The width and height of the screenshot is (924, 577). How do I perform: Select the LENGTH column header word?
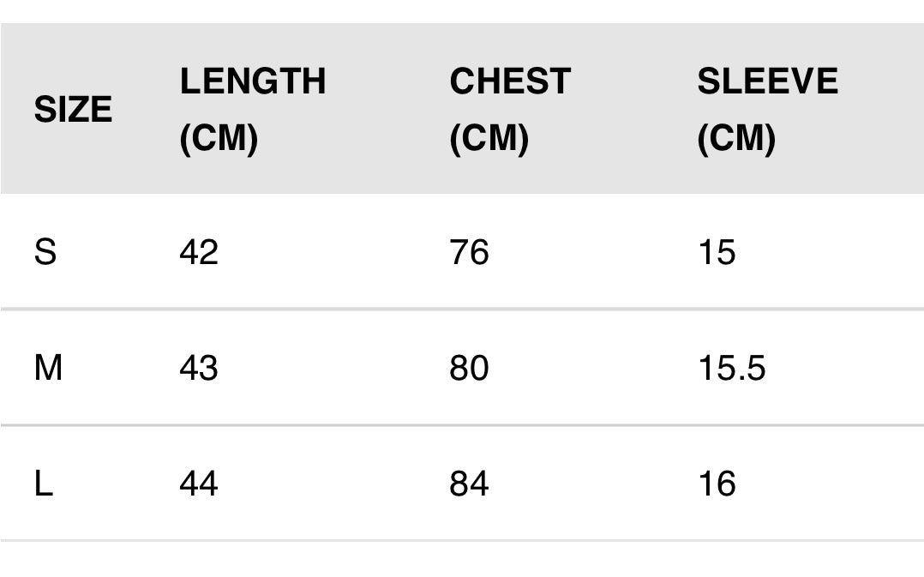click(253, 81)
